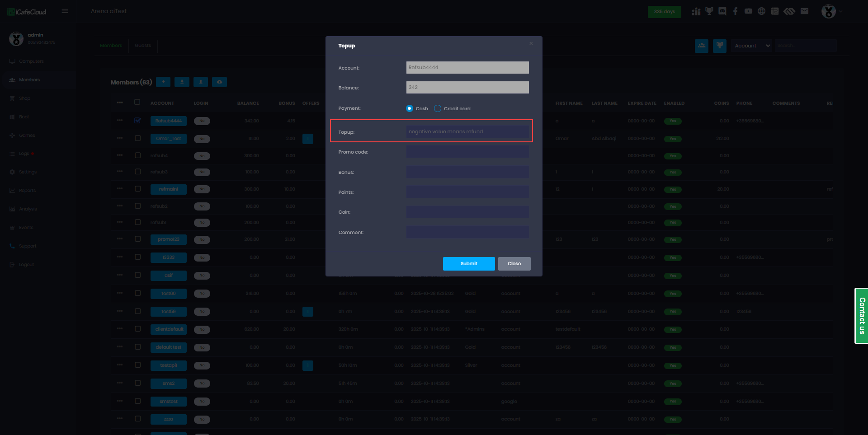The width and height of the screenshot is (868, 435).
Task: Select the Cash payment option
Action: [x=410, y=108]
